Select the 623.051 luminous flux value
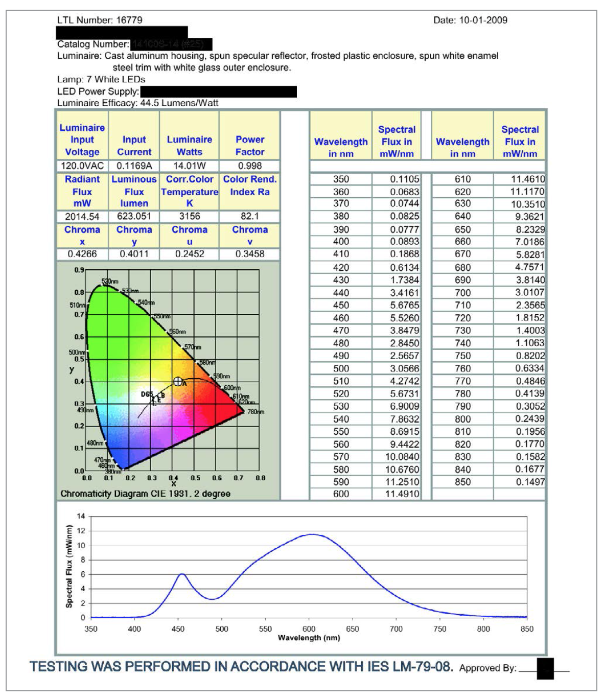 pos(134,216)
